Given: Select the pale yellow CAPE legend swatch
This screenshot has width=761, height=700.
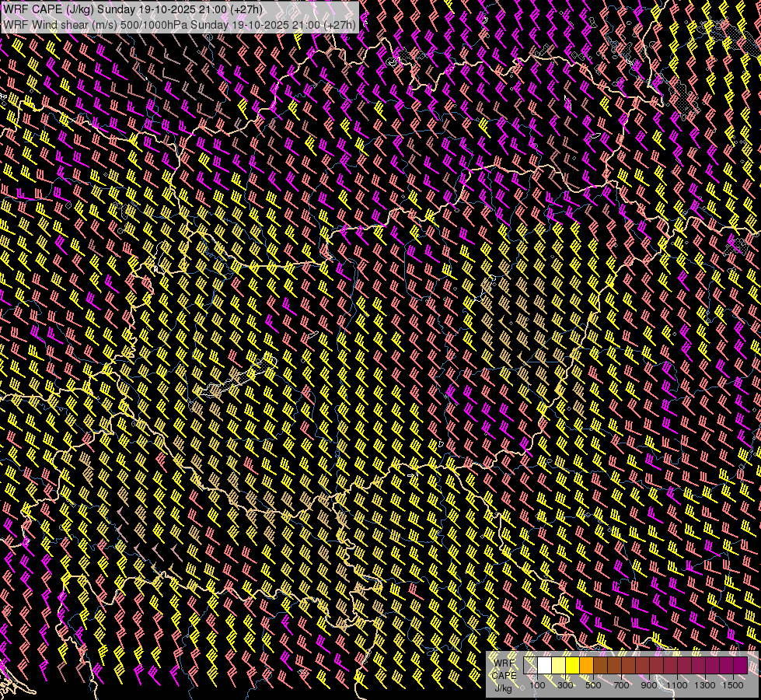Looking at the screenshot, I should tap(558, 666).
